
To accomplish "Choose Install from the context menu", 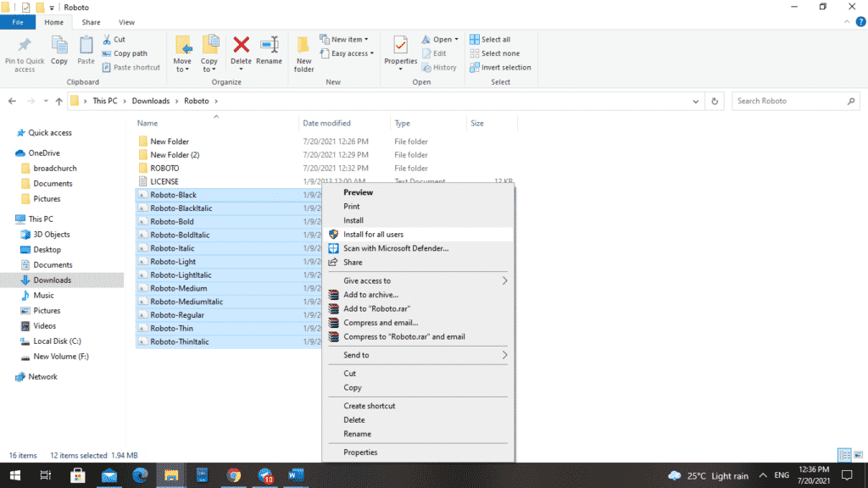I will (418, 220).
